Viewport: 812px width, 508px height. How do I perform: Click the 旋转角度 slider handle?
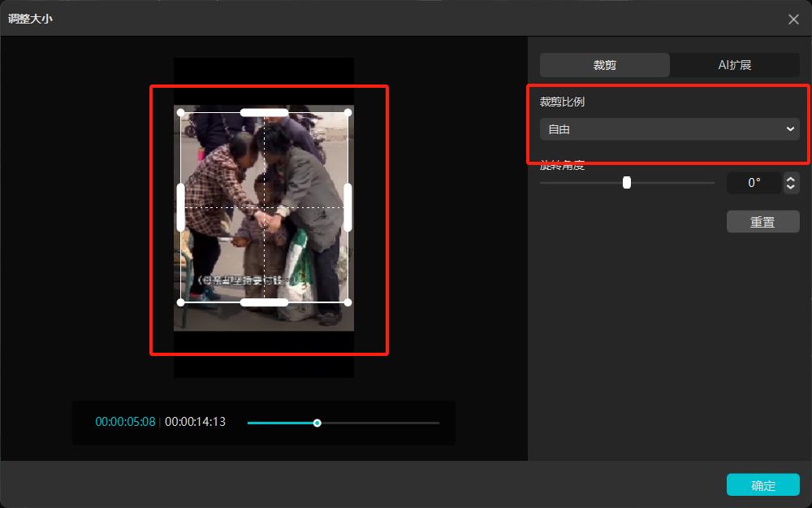tap(627, 183)
